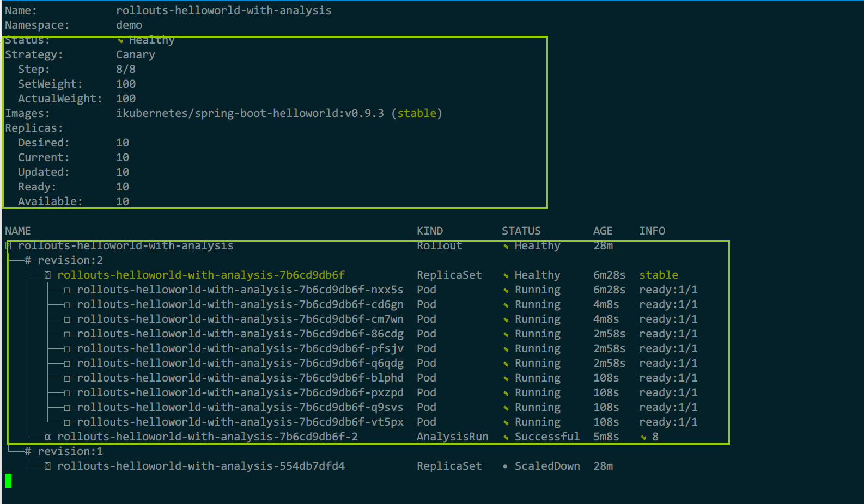Click 'Running' status for pod 86cdg
This screenshot has width=864, height=504.
(538, 334)
